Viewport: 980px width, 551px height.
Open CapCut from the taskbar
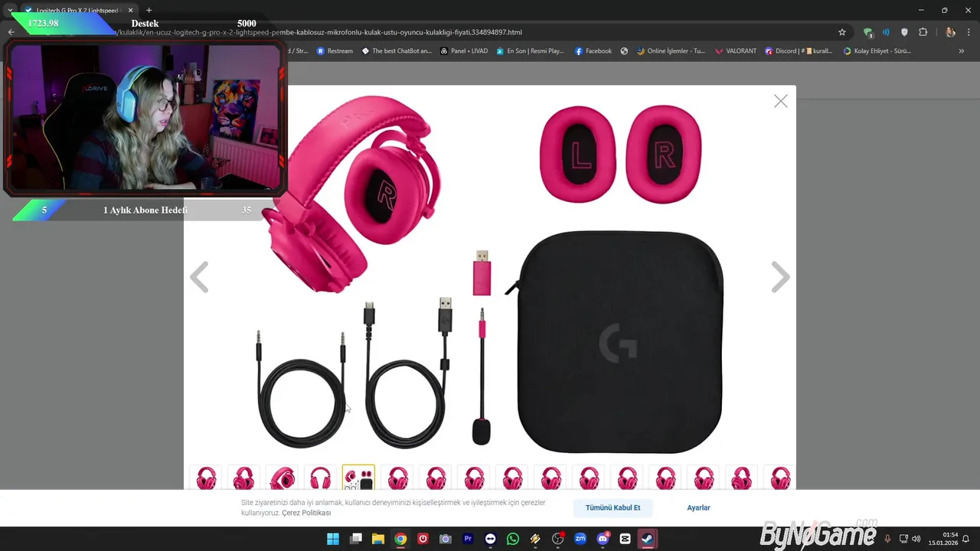(625, 539)
